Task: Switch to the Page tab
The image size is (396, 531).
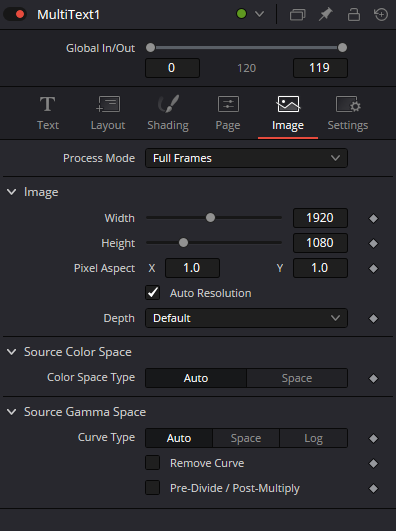Action: click(228, 113)
